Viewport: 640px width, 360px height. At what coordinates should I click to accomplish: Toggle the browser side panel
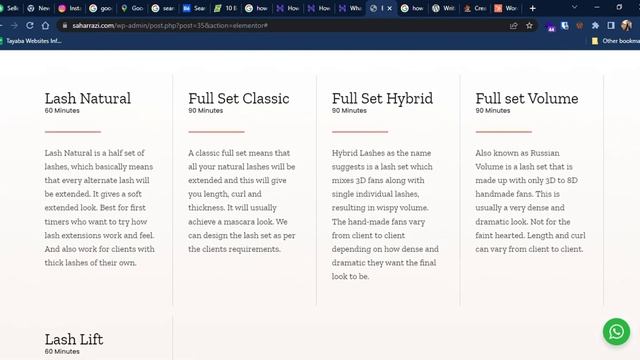611,25
